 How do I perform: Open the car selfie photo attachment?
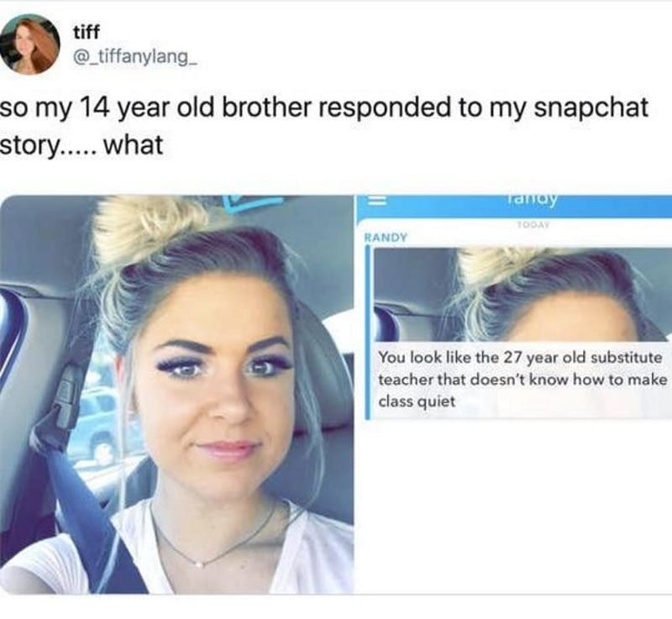[x=176, y=394]
